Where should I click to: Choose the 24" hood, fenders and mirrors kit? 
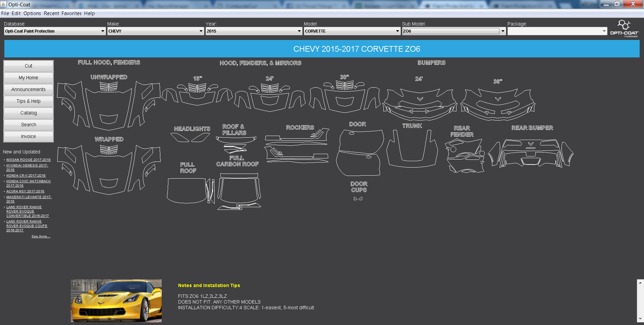[x=270, y=97]
